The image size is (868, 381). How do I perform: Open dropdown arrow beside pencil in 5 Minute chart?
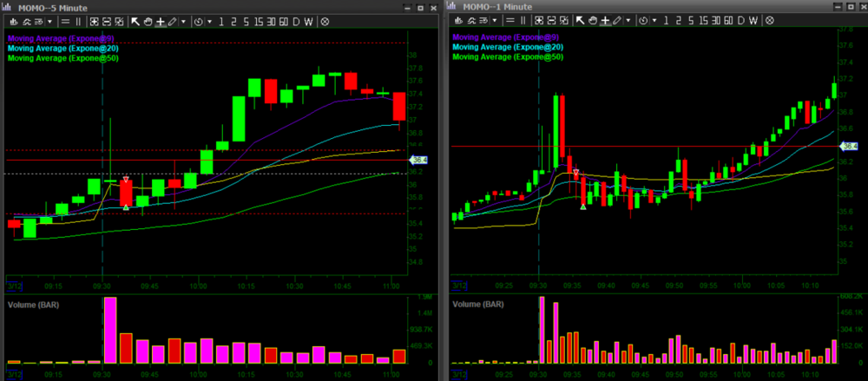point(182,21)
